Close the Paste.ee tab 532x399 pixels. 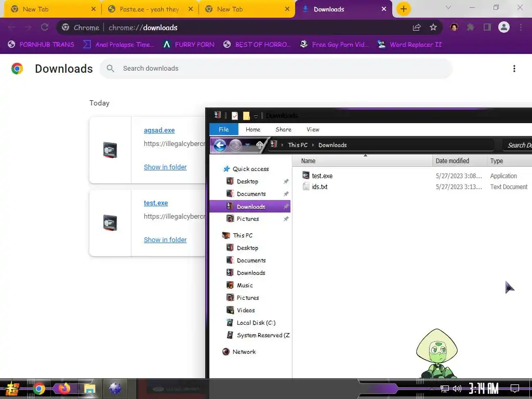click(191, 9)
